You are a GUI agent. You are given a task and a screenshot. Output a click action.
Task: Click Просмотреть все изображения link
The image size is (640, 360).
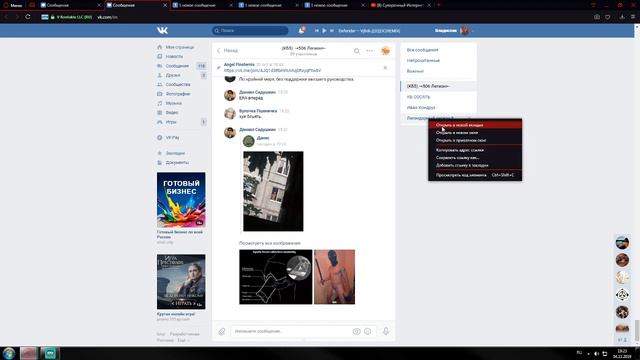270,243
